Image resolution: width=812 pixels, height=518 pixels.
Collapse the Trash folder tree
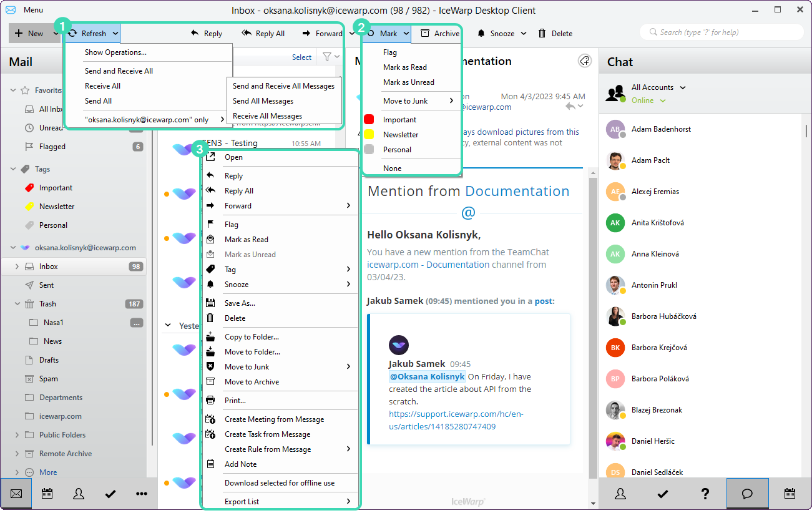click(x=17, y=304)
